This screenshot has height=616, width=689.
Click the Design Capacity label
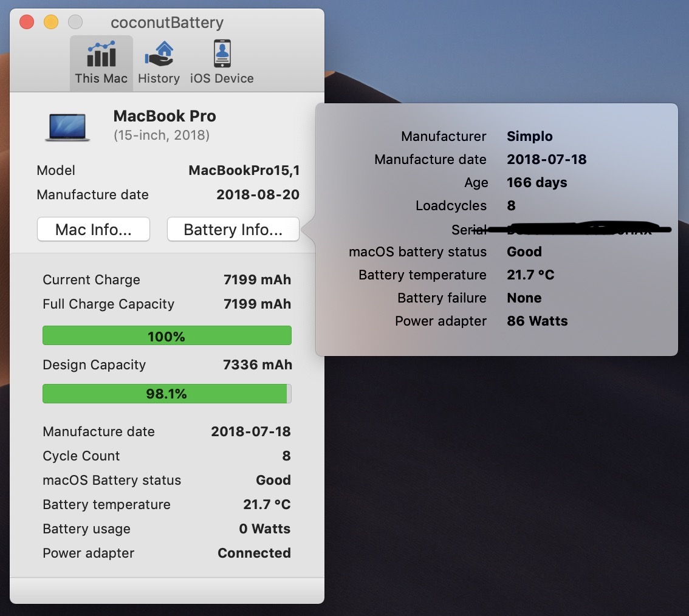point(94,364)
